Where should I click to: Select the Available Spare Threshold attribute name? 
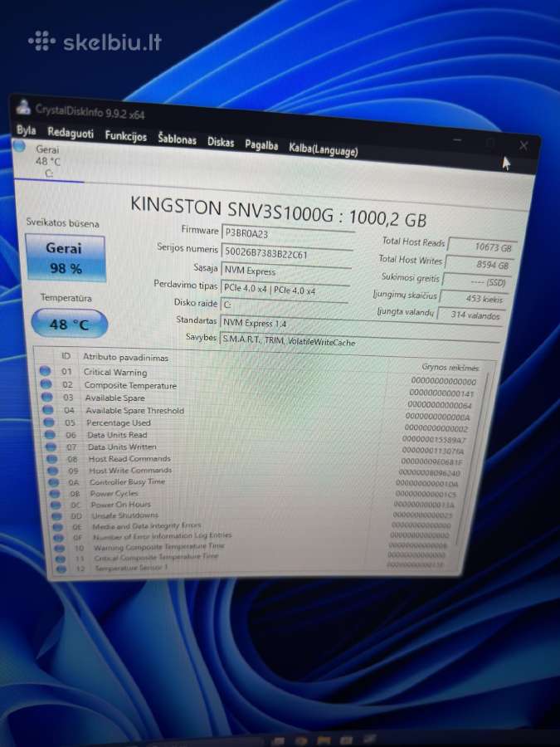click(x=134, y=410)
